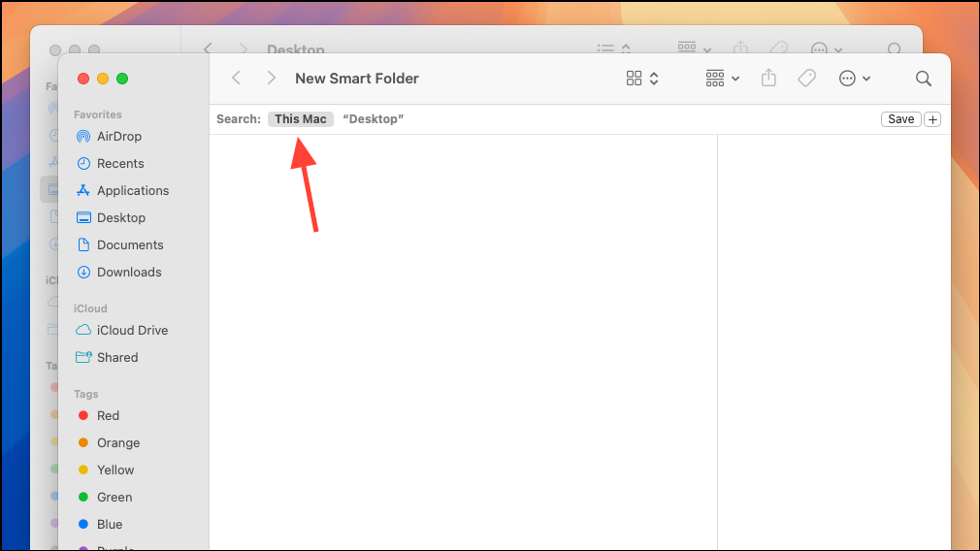
Task: Open the icon view switcher
Action: [x=642, y=78]
